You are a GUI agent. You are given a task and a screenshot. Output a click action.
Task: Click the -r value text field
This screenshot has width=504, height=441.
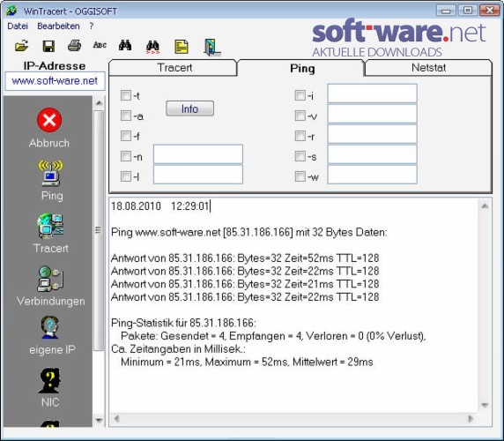[372, 134]
